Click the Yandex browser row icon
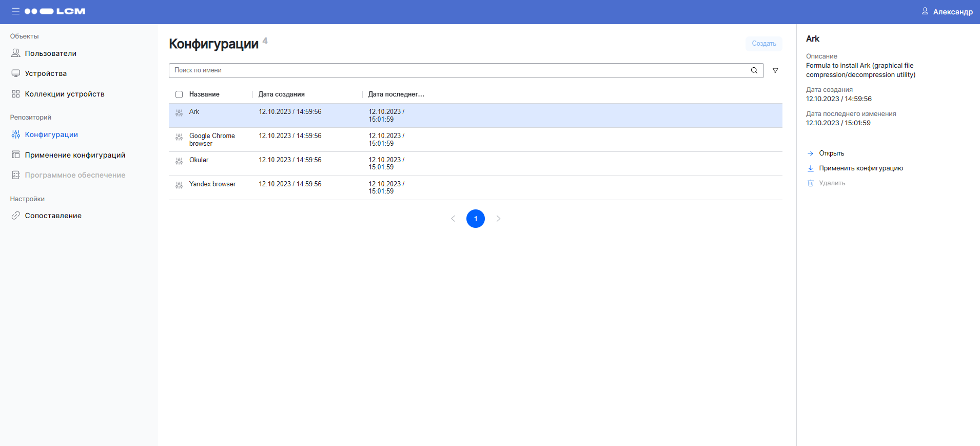Viewport: 980px width, 446px height. 179,185
